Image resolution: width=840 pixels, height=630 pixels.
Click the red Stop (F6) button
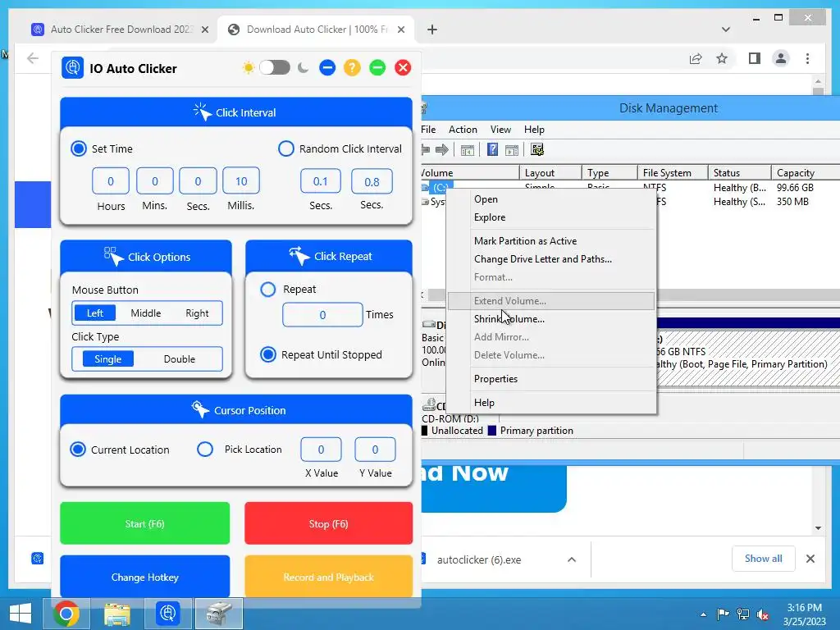tap(328, 523)
